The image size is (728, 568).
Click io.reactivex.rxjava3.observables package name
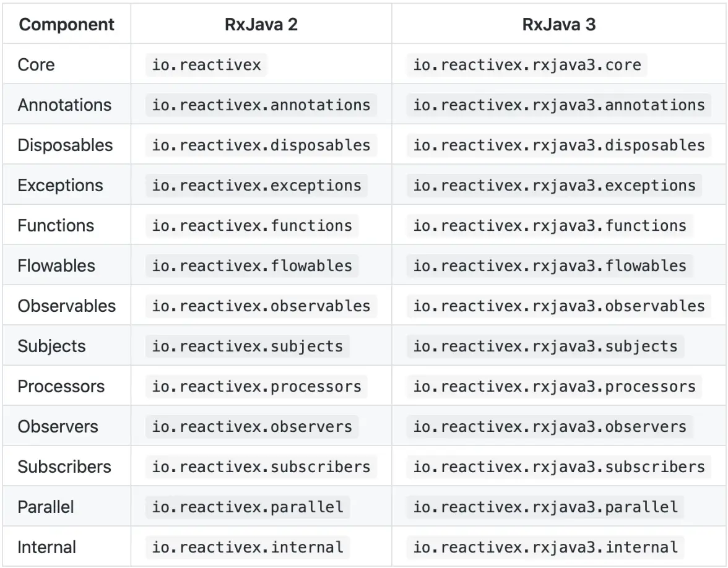point(559,306)
